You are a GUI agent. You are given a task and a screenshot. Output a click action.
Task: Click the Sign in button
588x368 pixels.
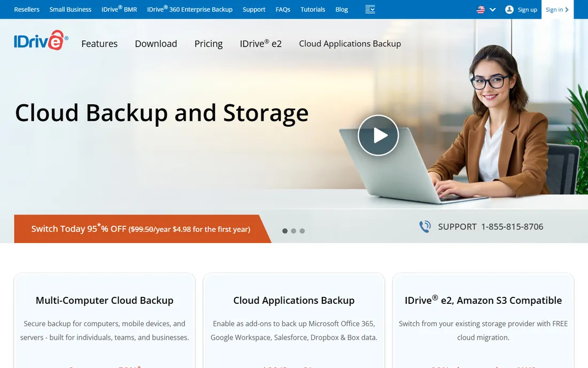click(557, 10)
